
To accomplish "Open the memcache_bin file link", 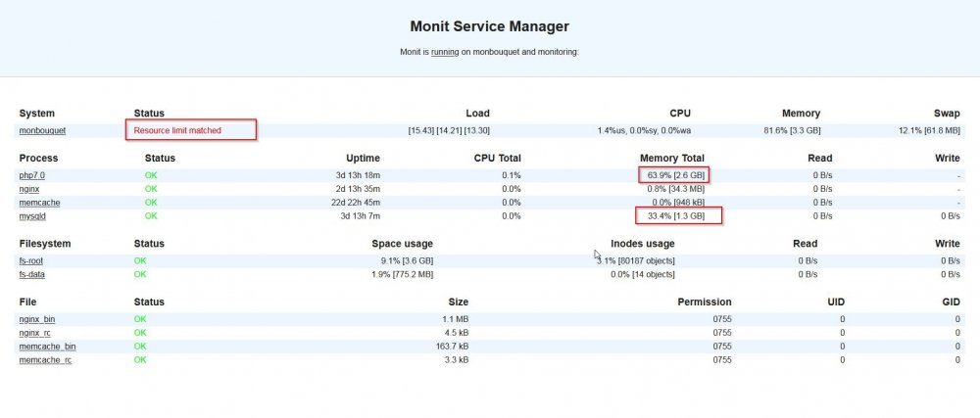I will (x=47, y=347).
